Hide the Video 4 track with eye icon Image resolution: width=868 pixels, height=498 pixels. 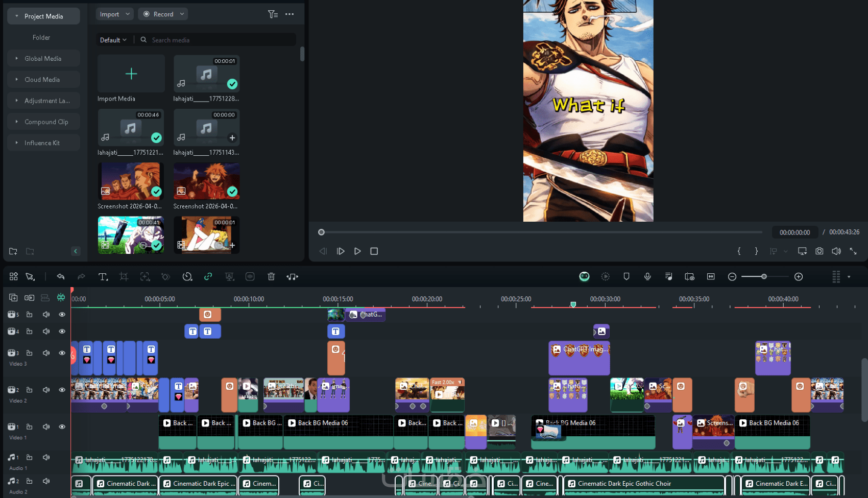pos(62,331)
